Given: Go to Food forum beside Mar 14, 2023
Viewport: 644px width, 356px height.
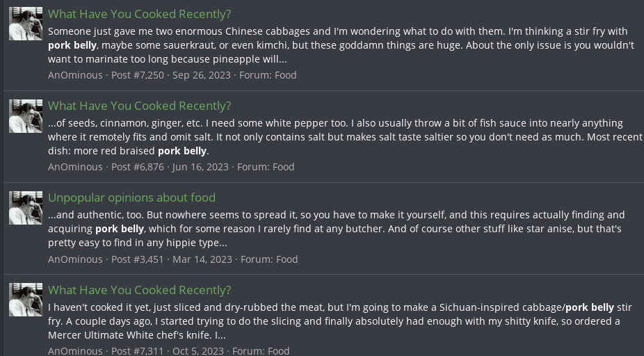Looking at the screenshot, I should click(x=287, y=259).
